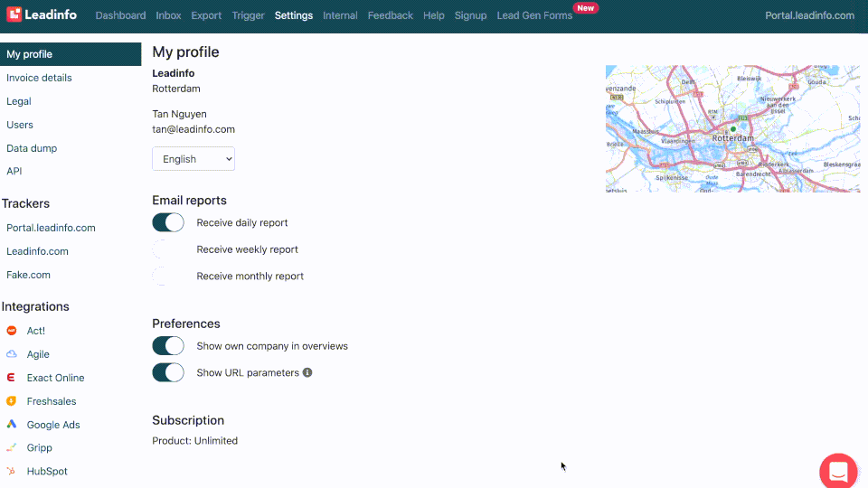Open Exact Online integration label

pos(55,378)
